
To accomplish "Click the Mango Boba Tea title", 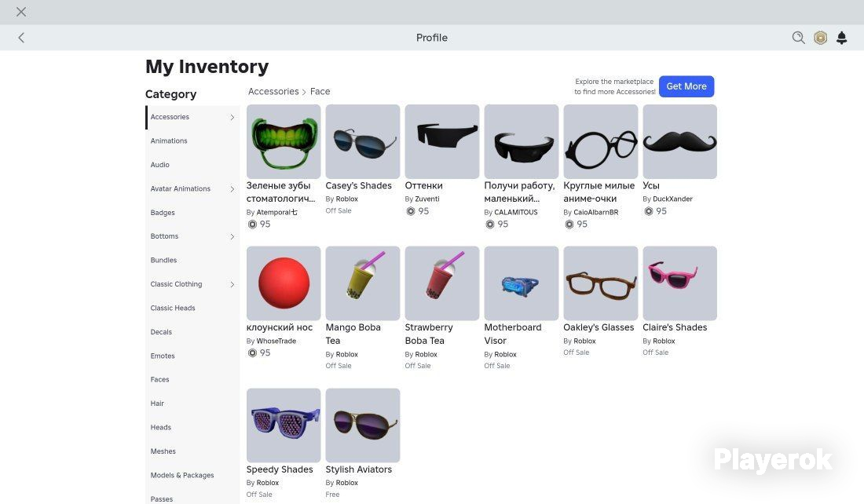I will click(x=353, y=334).
